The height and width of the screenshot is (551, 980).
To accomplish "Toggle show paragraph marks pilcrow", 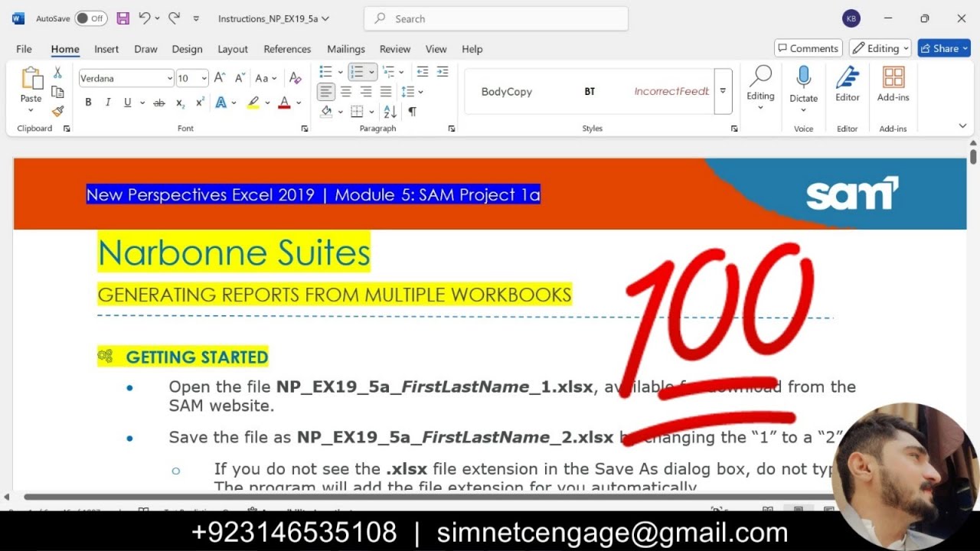I will click(412, 112).
